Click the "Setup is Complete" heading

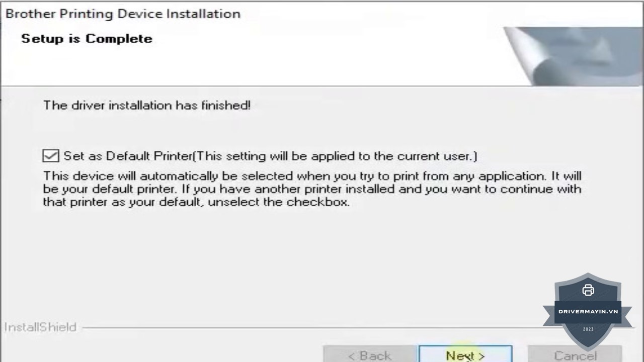(87, 39)
